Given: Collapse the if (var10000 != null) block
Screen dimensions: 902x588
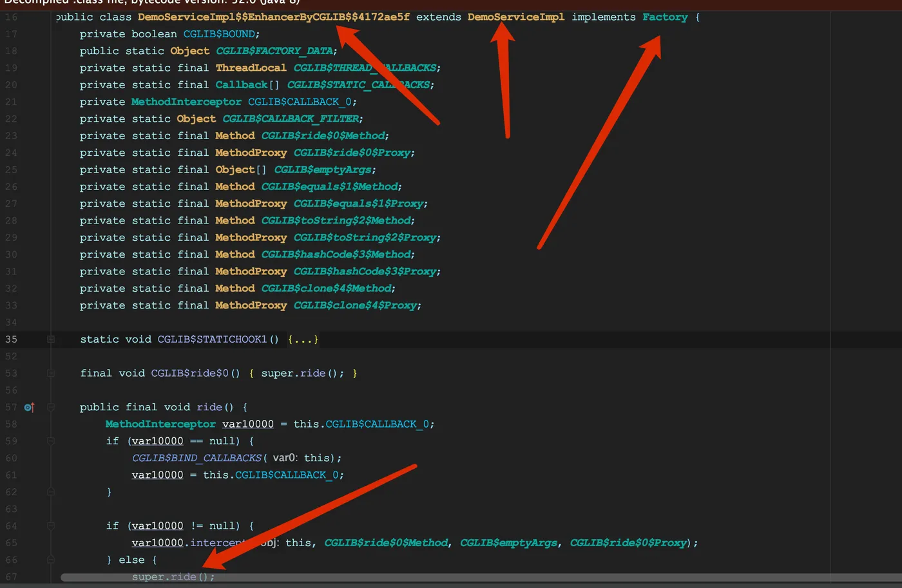Looking at the screenshot, I should [51, 526].
